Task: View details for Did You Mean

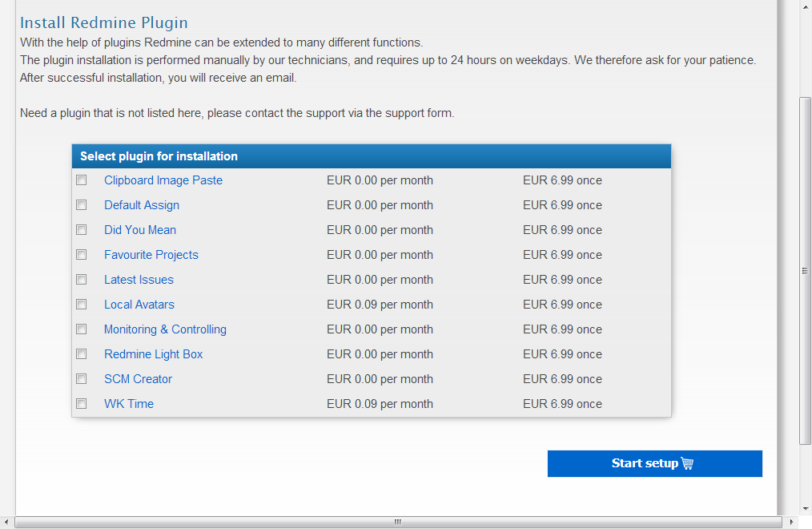Action: pos(139,230)
